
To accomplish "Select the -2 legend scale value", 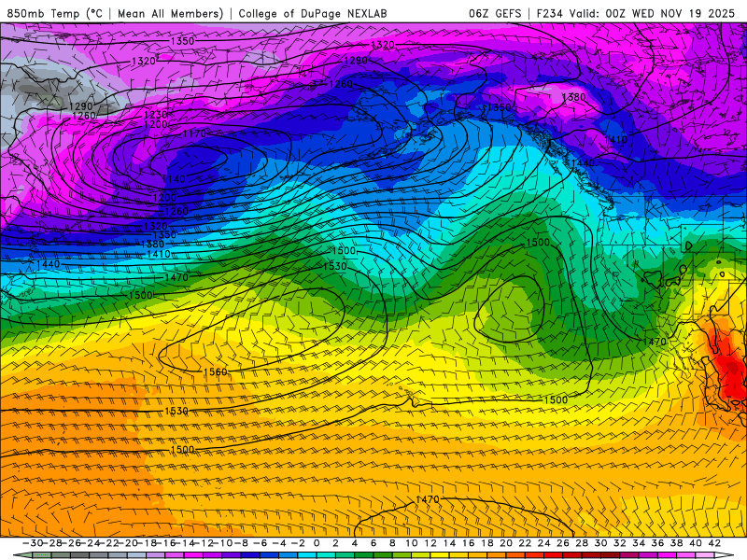I will pyautogui.click(x=298, y=543).
